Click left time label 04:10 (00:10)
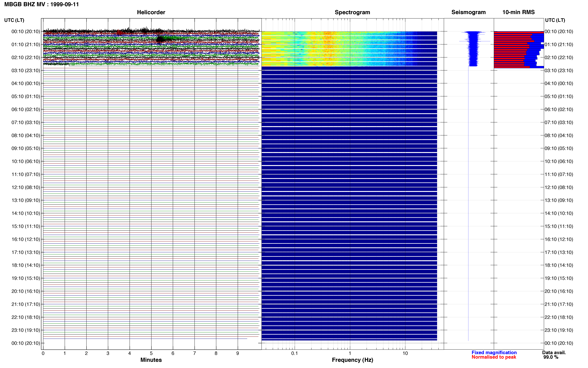The image size is (588, 368). pyautogui.click(x=26, y=83)
